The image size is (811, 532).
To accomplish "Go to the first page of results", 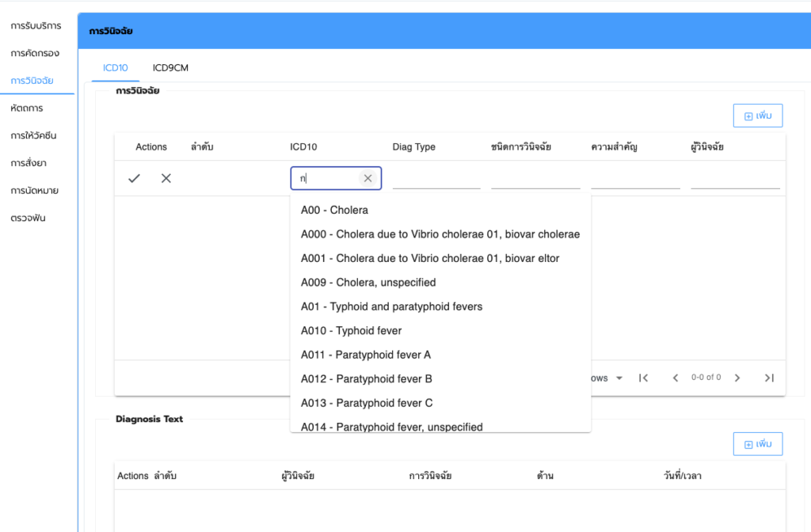I will (644, 378).
